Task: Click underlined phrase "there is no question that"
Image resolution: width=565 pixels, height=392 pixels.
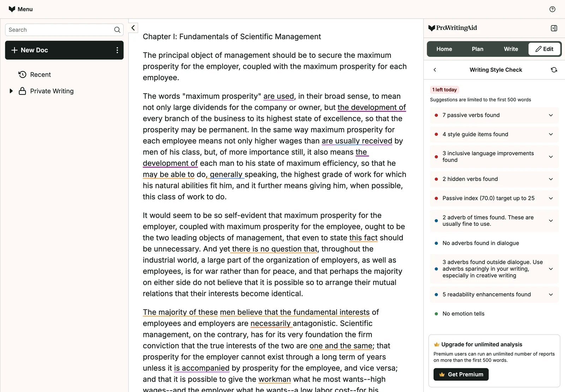Action: click(x=274, y=249)
